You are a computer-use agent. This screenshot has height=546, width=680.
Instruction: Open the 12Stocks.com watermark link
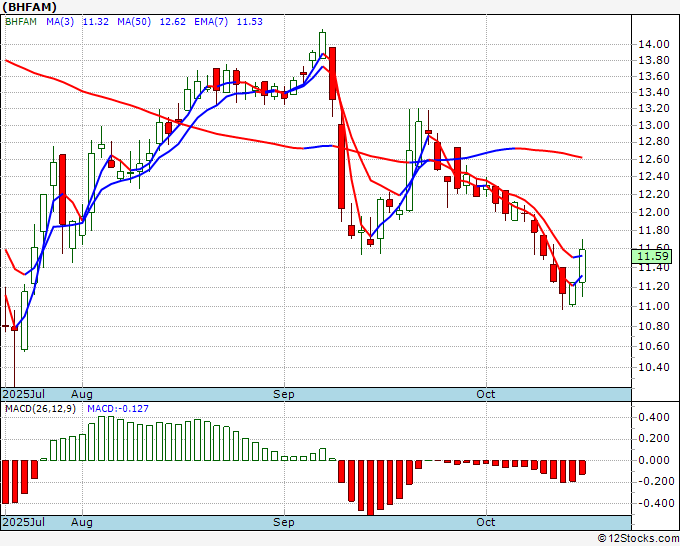(635, 538)
